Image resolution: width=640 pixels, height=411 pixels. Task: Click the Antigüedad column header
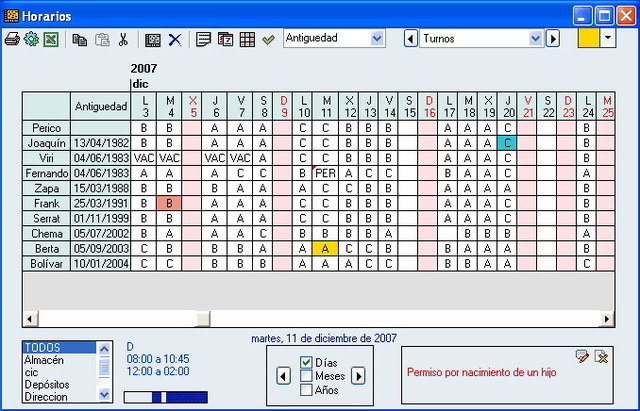click(100, 107)
